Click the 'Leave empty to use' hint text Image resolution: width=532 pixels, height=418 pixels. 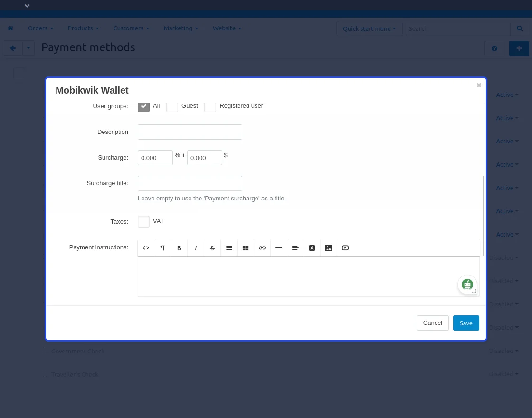coord(211,199)
